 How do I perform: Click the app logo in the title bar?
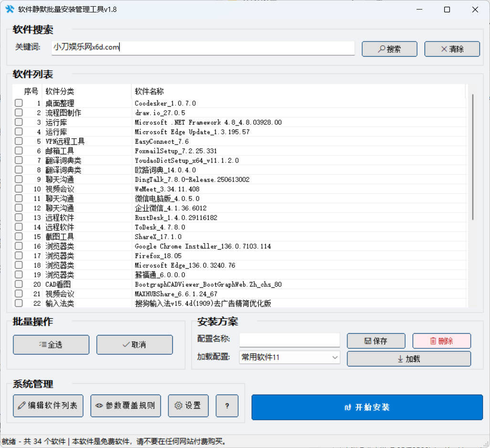(10, 9)
